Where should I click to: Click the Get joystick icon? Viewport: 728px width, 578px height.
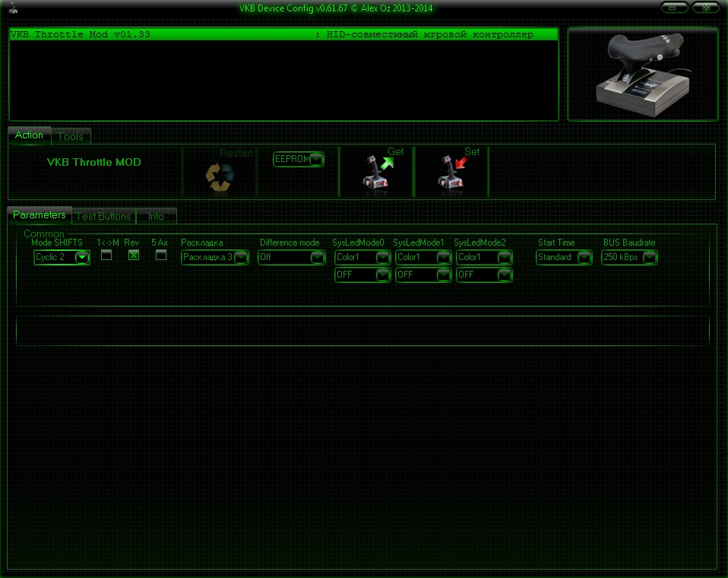377,172
